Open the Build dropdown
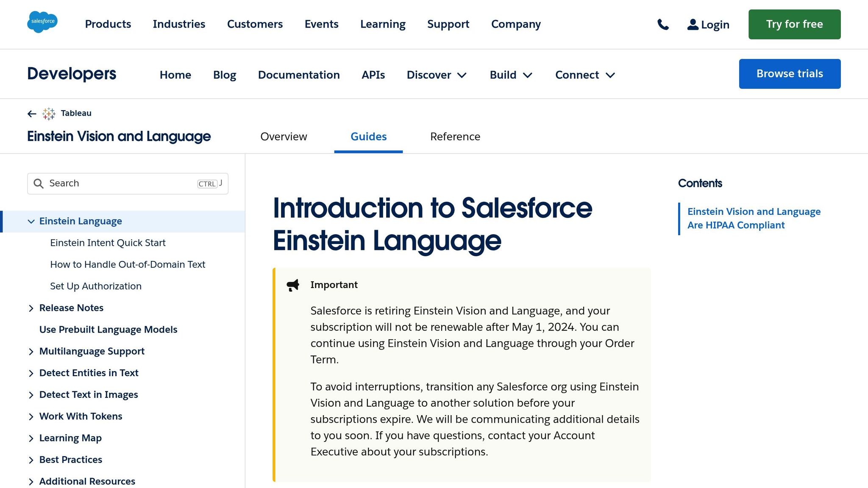 coord(511,75)
